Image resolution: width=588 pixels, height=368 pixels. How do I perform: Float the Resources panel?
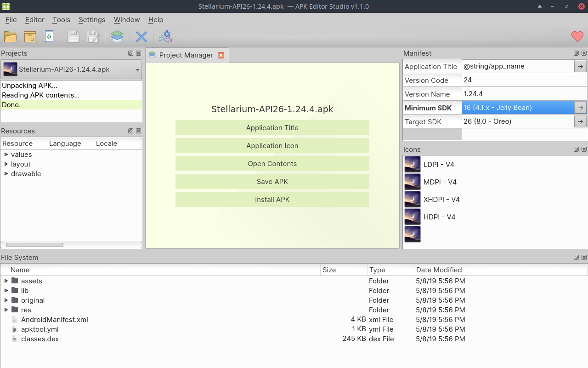point(131,131)
